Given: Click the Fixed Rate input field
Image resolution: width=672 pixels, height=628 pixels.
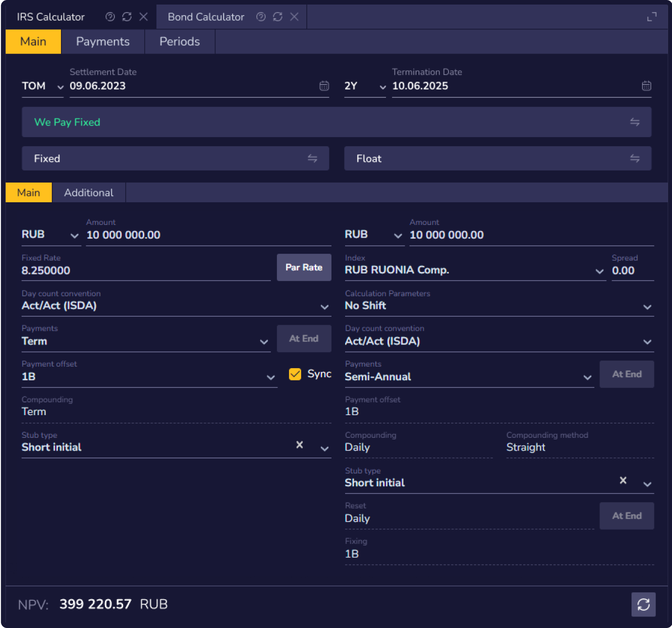Looking at the screenshot, I should tap(145, 271).
